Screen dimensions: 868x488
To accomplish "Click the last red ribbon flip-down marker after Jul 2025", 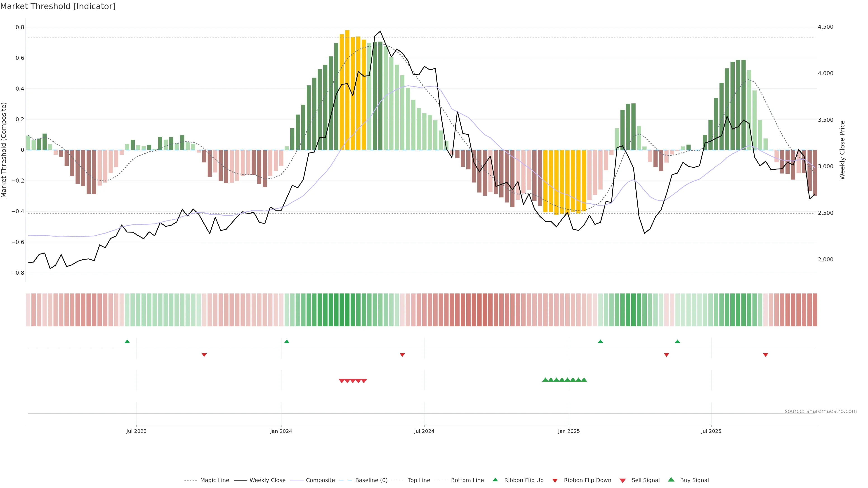I will pos(766,355).
